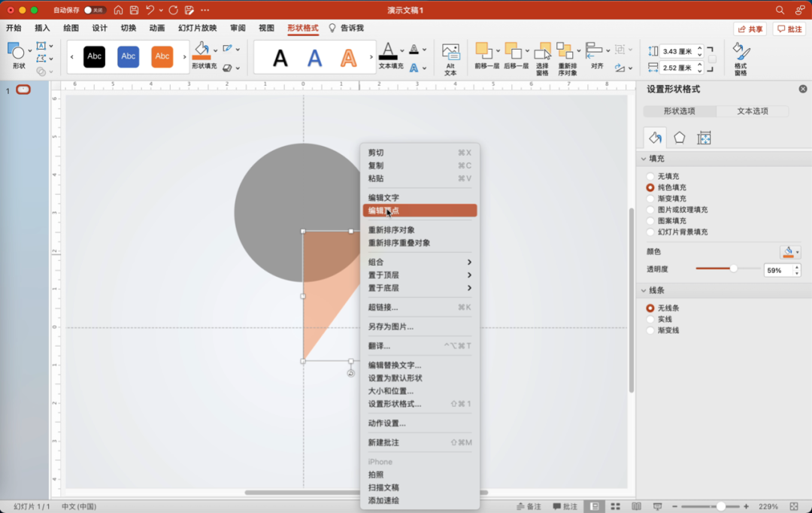This screenshot has height=513, width=812.
Task: Open the Alt Text icon
Action: (450, 52)
